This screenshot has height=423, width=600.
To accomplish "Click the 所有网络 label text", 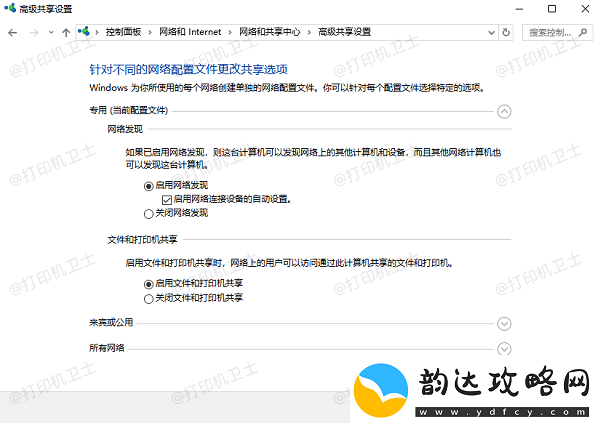I will [x=107, y=348].
